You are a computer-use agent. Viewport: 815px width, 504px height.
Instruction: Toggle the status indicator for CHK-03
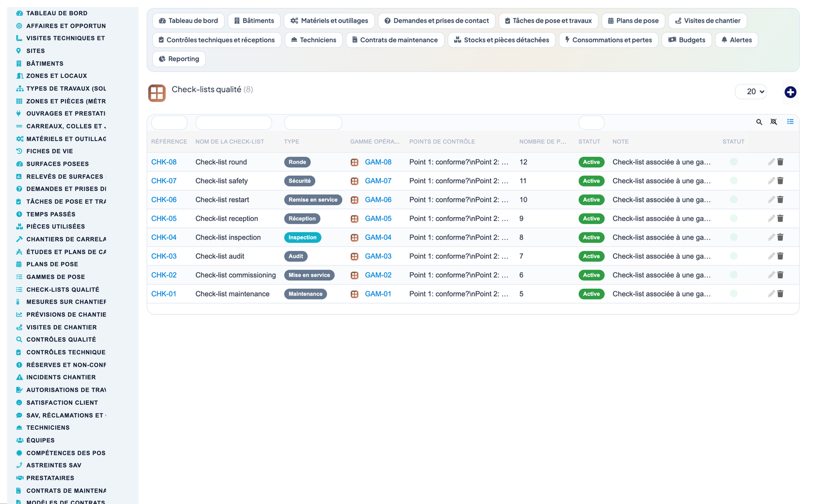point(734,256)
